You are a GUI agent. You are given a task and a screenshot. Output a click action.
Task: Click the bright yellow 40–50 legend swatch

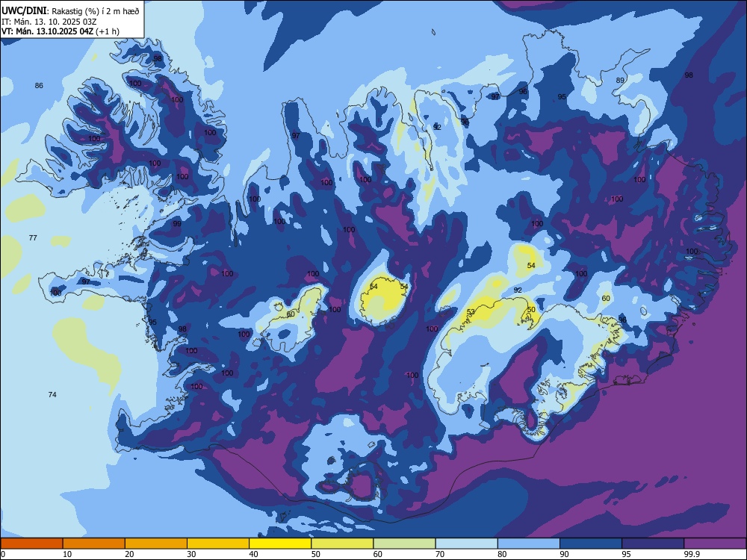(280, 544)
